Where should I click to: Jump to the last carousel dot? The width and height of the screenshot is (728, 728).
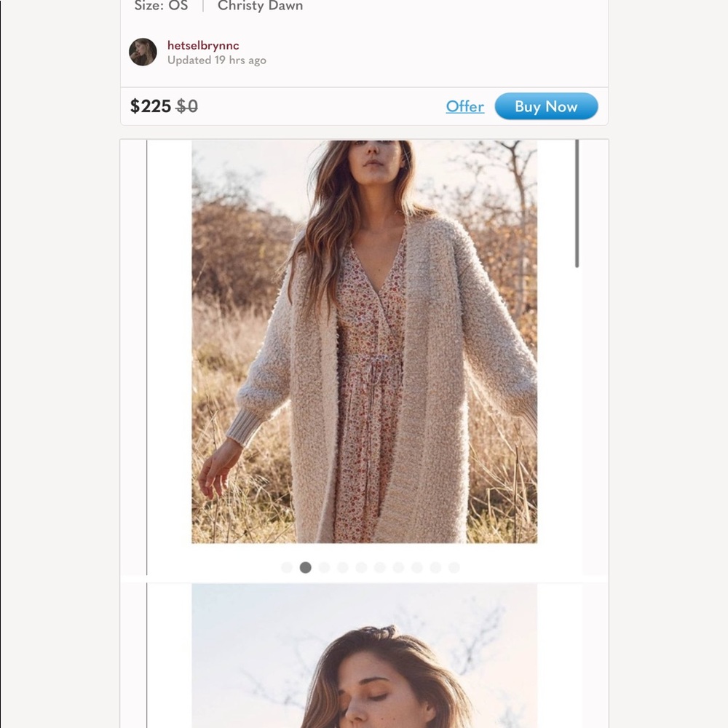click(x=454, y=567)
